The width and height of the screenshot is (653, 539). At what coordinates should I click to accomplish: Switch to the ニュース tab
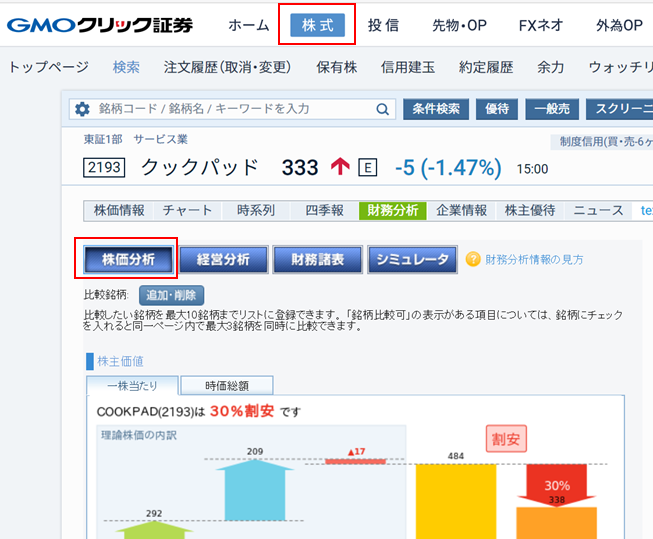[598, 210]
